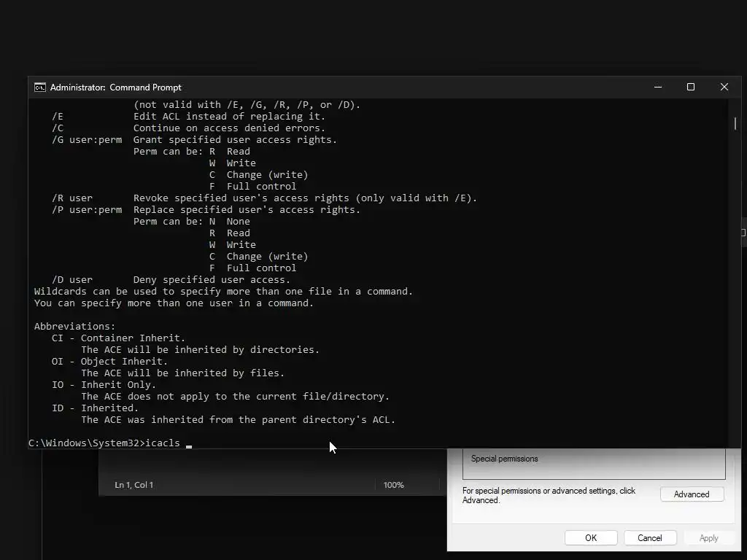Click the OI - Object Inherit line
Image resolution: width=747 pixels, height=560 pixels.
109,362
